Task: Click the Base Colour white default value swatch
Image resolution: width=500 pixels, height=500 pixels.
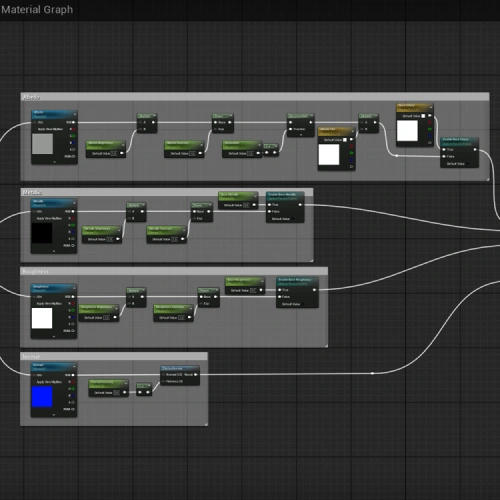Action: pos(423,116)
